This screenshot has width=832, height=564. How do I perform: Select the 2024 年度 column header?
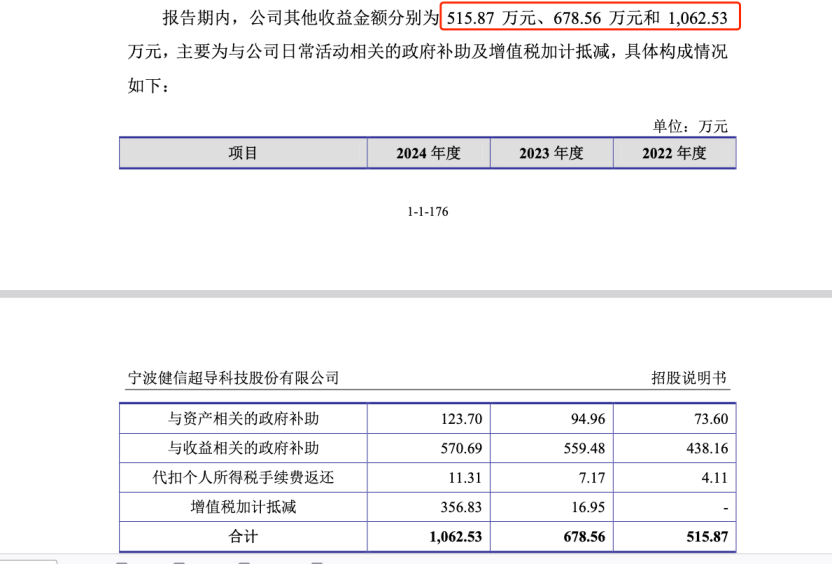427,153
